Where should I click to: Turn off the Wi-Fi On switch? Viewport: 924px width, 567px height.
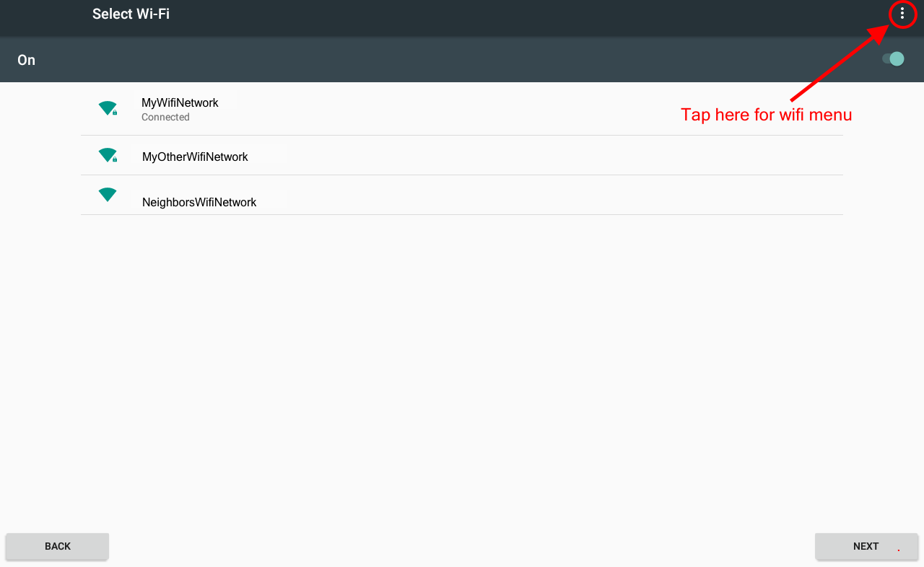(x=894, y=59)
